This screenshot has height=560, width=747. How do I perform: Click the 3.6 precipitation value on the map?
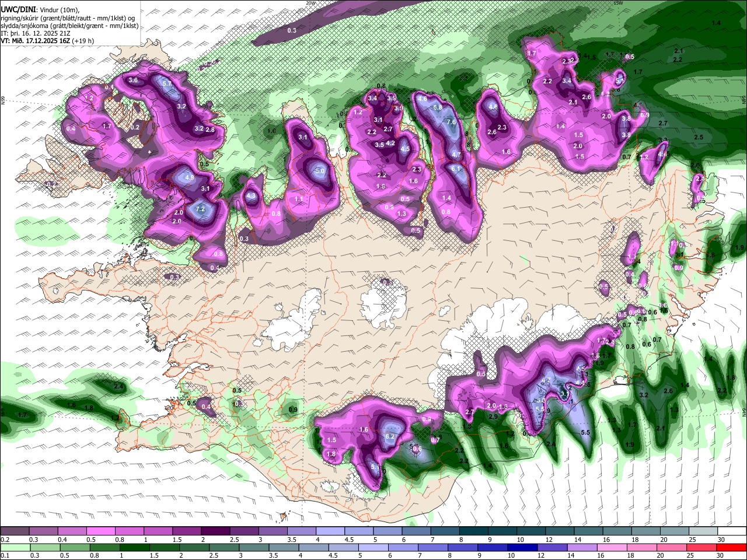point(133,80)
